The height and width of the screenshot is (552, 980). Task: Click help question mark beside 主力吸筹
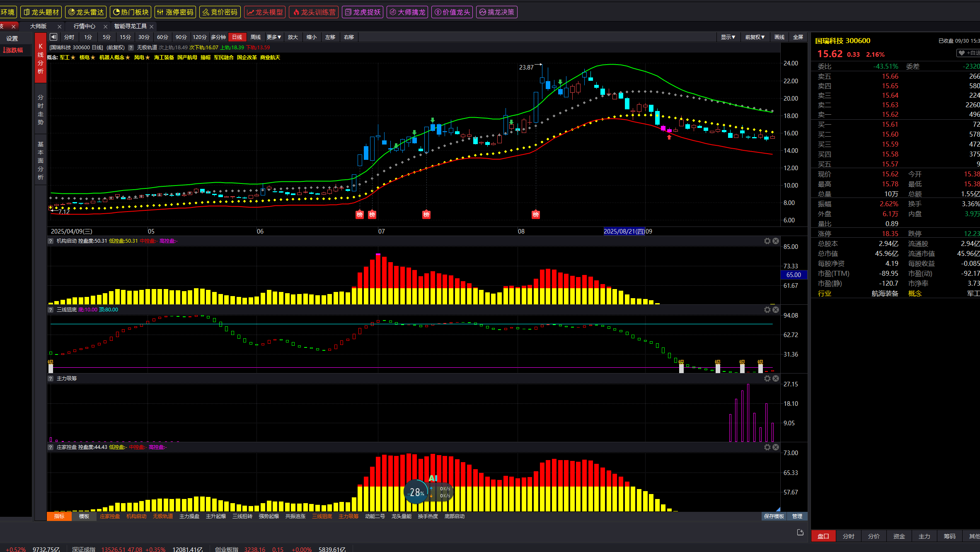click(51, 378)
